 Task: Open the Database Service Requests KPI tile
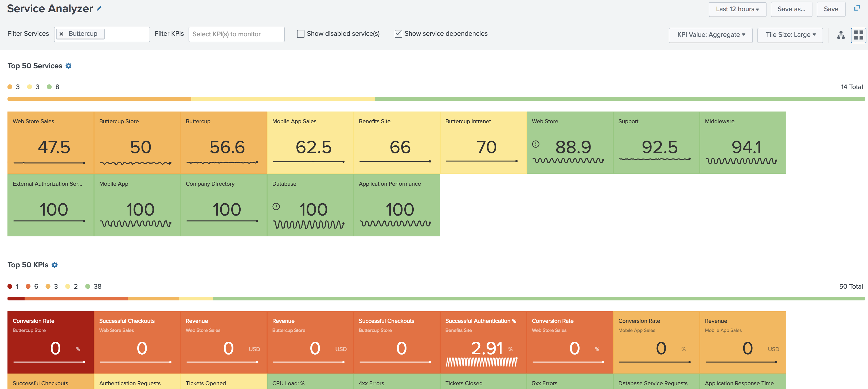coord(656,381)
